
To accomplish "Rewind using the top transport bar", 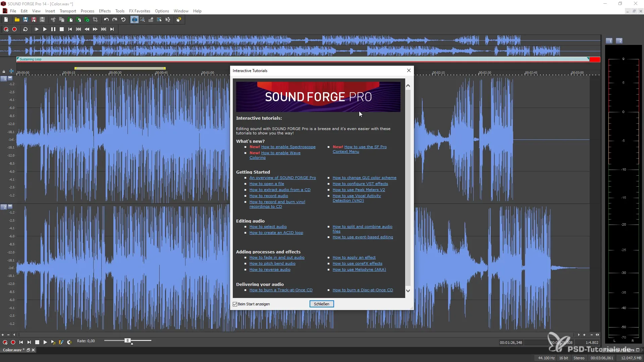I will [87, 29].
